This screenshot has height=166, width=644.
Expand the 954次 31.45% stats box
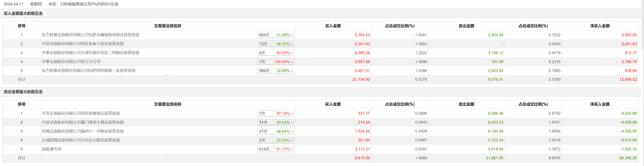point(275,35)
